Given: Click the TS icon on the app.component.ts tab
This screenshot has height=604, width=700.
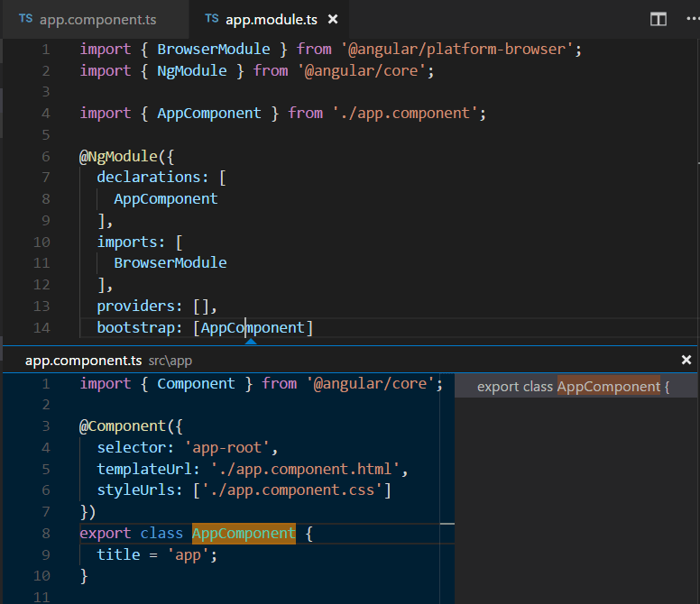Looking at the screenshot, I should click(x=26, y=19).
